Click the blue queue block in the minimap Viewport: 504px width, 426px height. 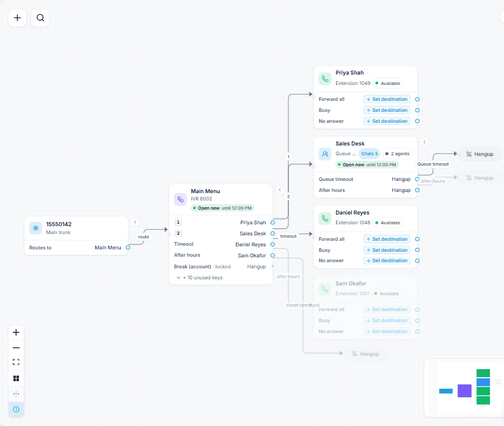[483, 382]
